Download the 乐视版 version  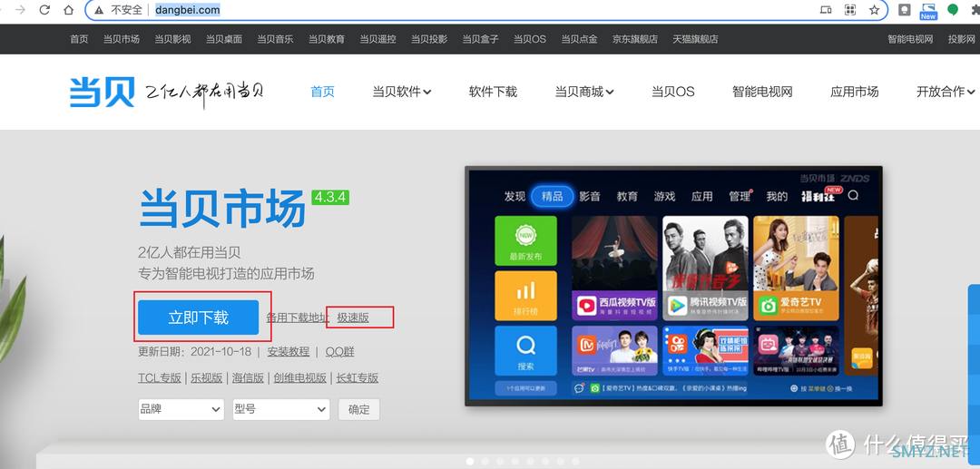click(x=206, y=377)
